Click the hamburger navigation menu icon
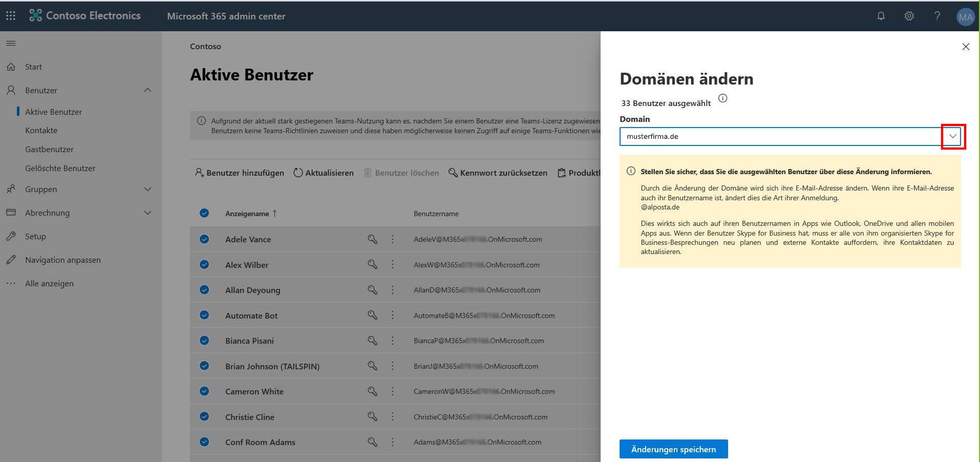 click(11, 44)
